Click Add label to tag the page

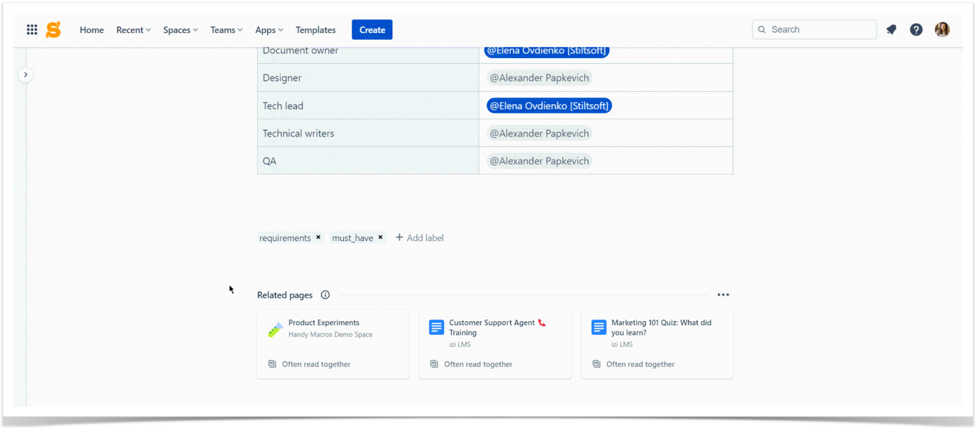tap(419, 237)
